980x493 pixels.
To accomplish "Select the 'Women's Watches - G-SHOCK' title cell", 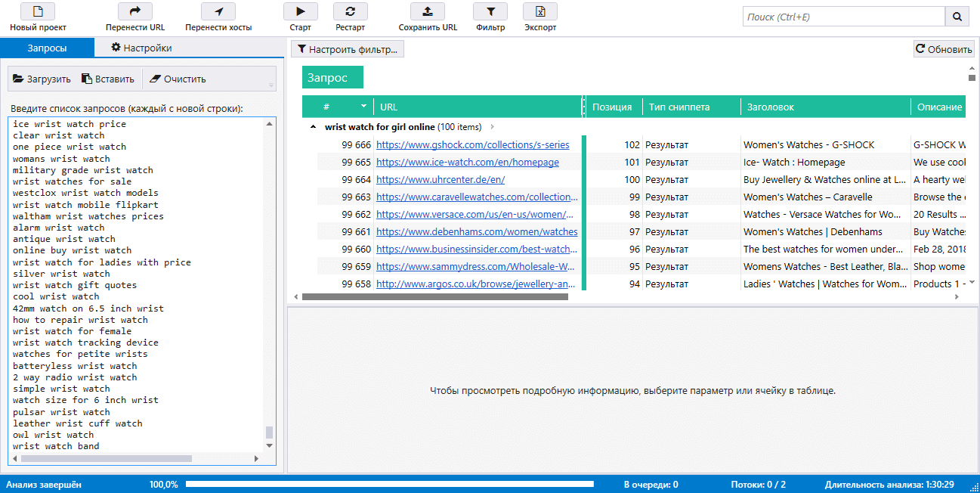I will tap(825, 144).
